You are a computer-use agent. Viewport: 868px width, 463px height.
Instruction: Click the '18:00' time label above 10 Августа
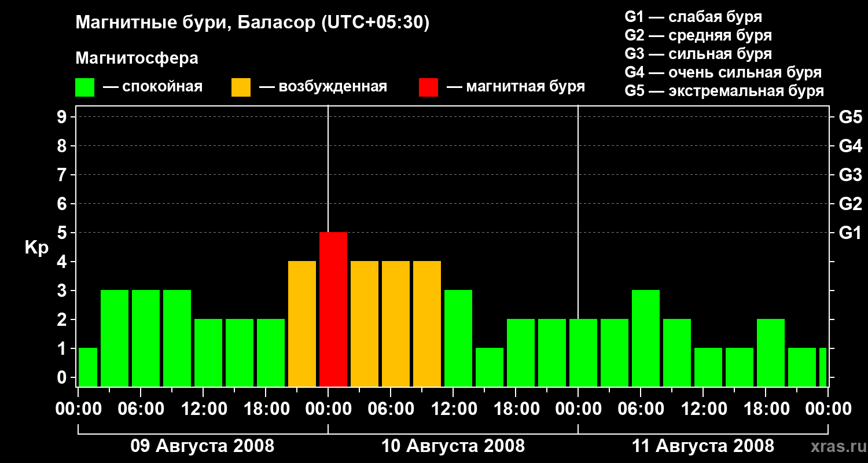click(x=516, y=409)
